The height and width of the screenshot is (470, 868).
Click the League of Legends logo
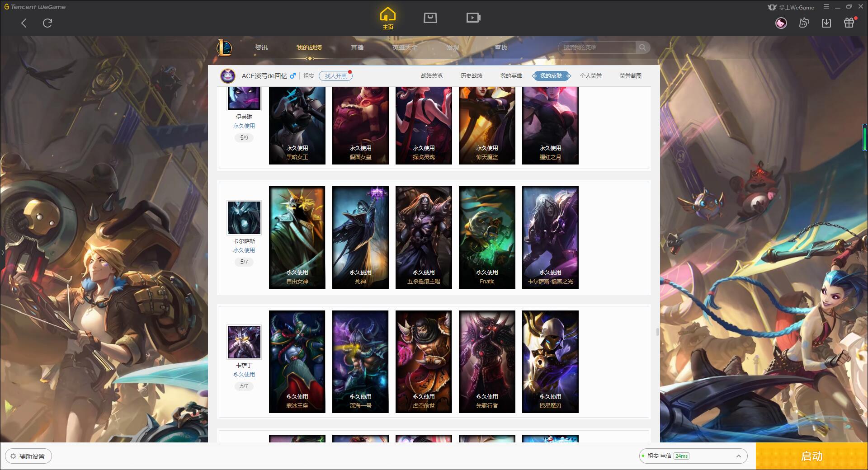pos(224,47)
